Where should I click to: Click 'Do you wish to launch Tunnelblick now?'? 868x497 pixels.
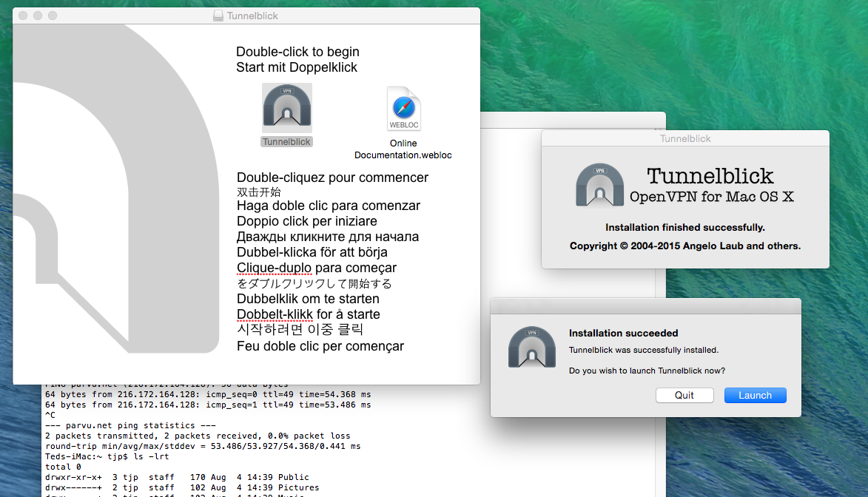click(x=647, y=371)
